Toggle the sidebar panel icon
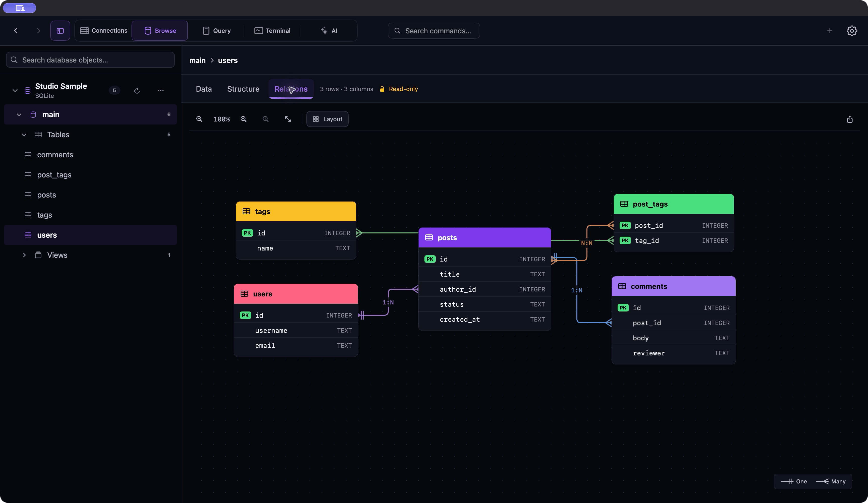868x503 pixels. [60, 31]
